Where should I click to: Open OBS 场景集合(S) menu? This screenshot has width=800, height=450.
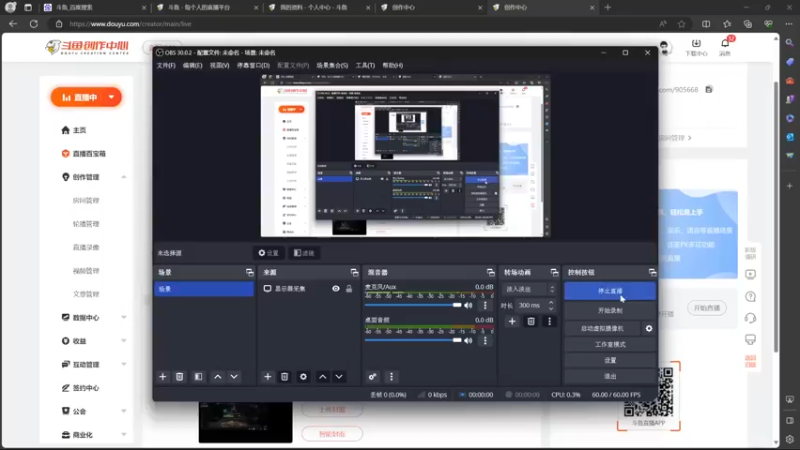coord(332,65)
